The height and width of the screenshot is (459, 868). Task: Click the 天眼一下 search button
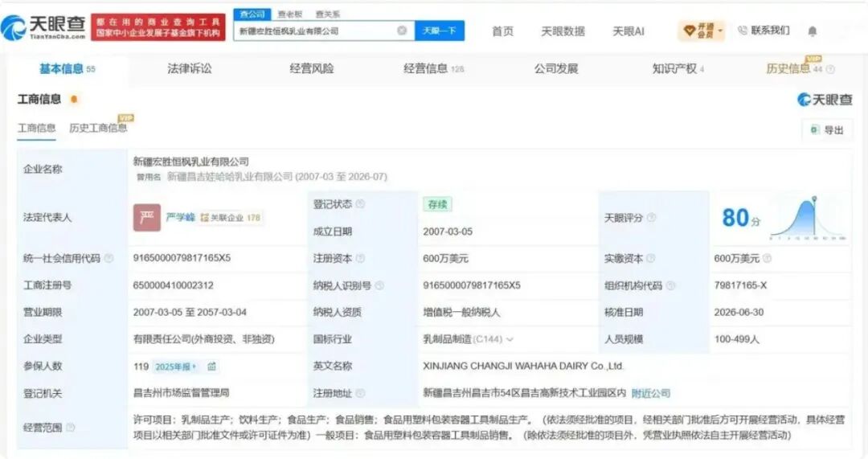point(440,31)
